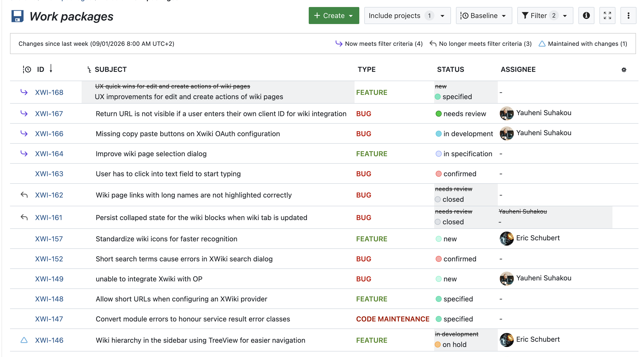This screenshot has height=357, width=644.
Task: Click the removed arrow icon for XWI-161
Action: [24, 217]
